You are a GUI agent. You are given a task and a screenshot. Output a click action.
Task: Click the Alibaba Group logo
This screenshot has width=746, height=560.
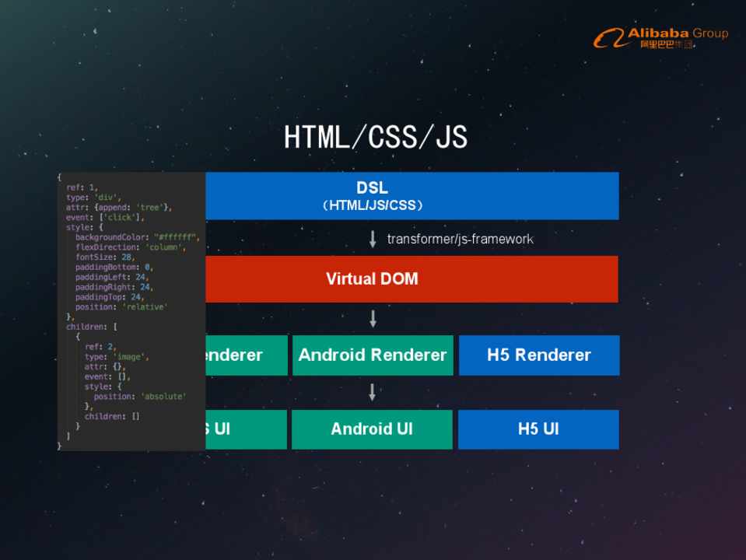pyautogui.click(x=660, y=37)
